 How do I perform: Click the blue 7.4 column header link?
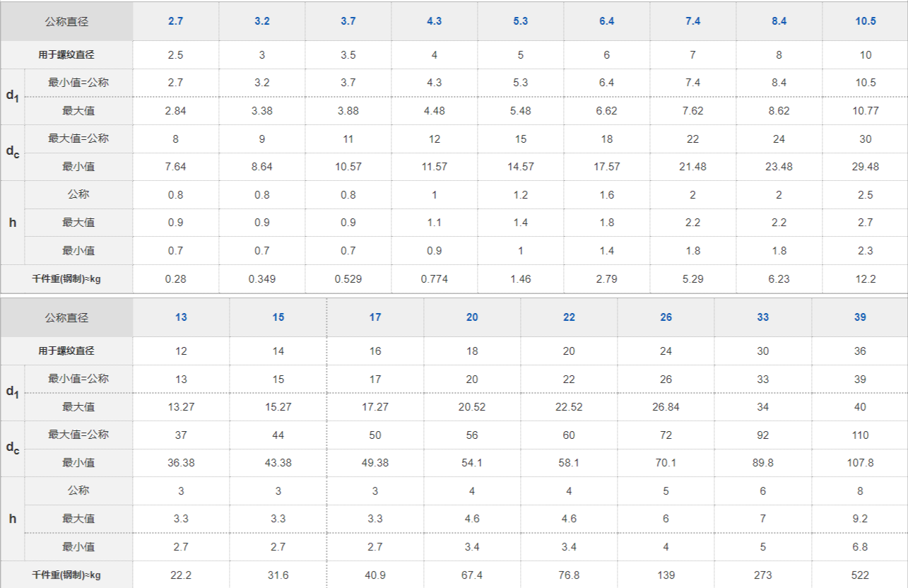pos(693,21)
